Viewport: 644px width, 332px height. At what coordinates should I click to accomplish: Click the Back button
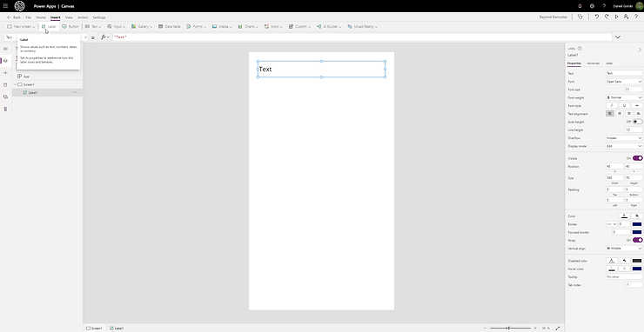point(14,17)
